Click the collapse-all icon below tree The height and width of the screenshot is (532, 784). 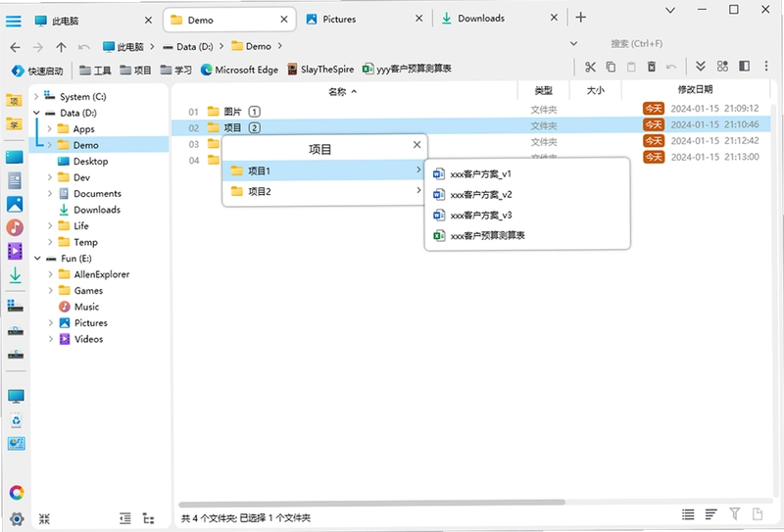tap(44, 518)
